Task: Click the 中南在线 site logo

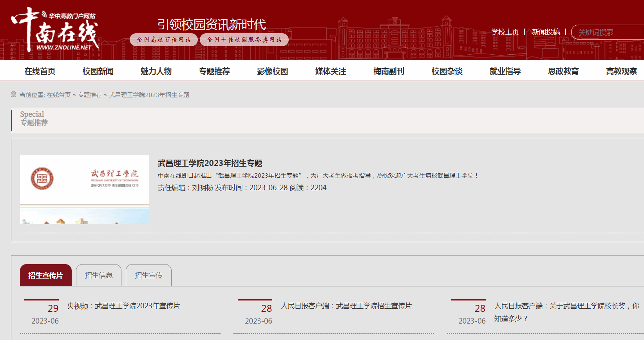Action: point(55,30)
